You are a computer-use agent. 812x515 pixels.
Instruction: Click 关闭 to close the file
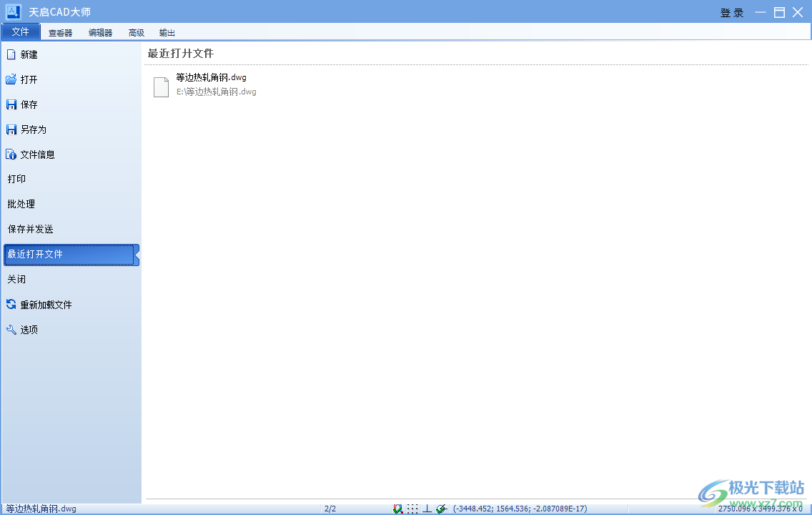(x=71, y=279)
